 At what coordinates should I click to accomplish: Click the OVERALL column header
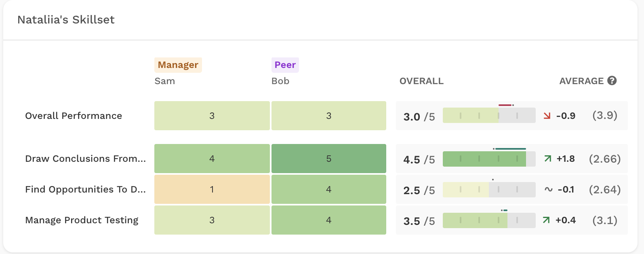click(x=421, y=81)
